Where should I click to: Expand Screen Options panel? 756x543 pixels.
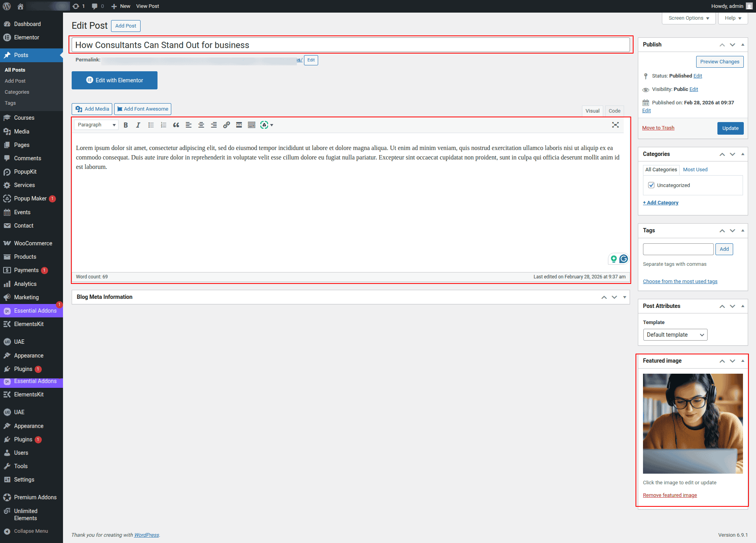689,18
